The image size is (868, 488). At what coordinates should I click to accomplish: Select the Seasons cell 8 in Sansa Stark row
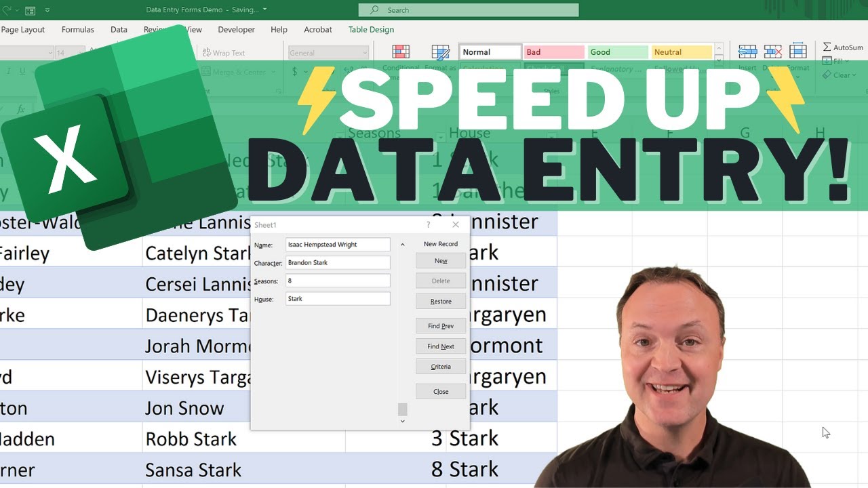[396, 470]
